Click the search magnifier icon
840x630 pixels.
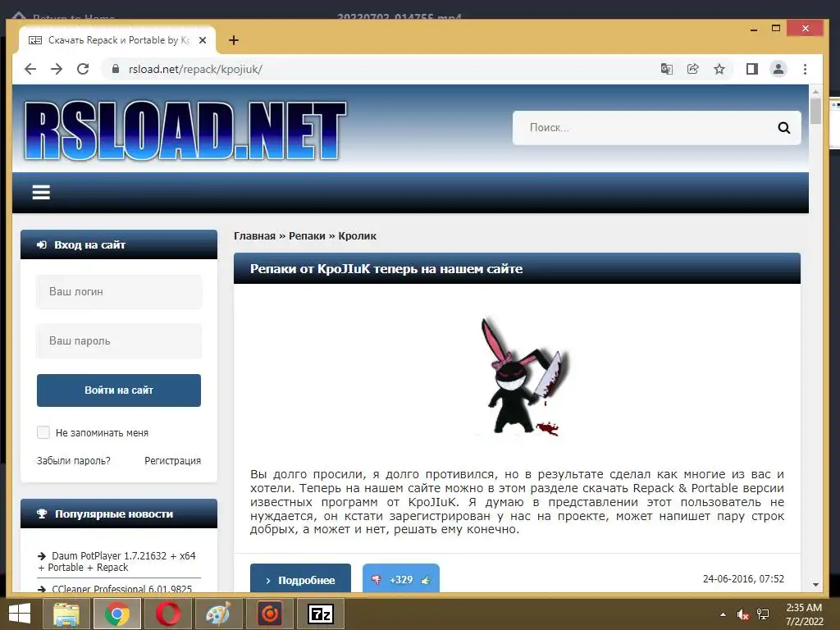(x=783, y=127)
